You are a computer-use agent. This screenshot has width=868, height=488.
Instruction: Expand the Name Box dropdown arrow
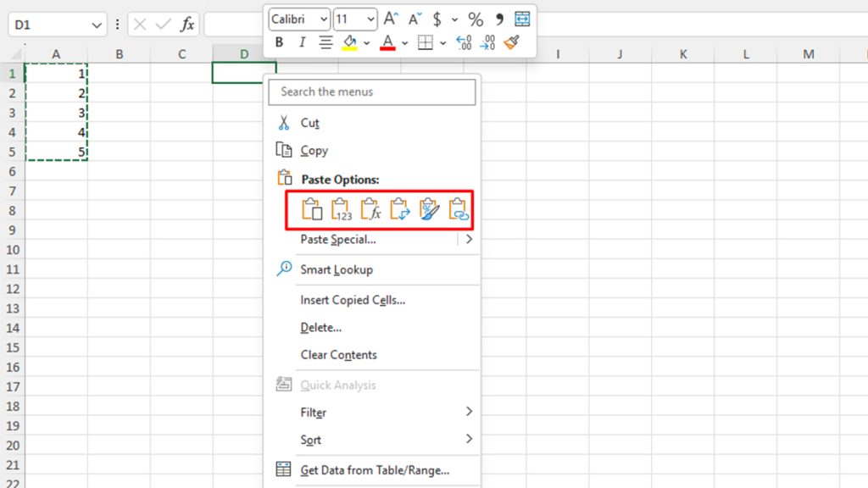(x=97, y=25)
